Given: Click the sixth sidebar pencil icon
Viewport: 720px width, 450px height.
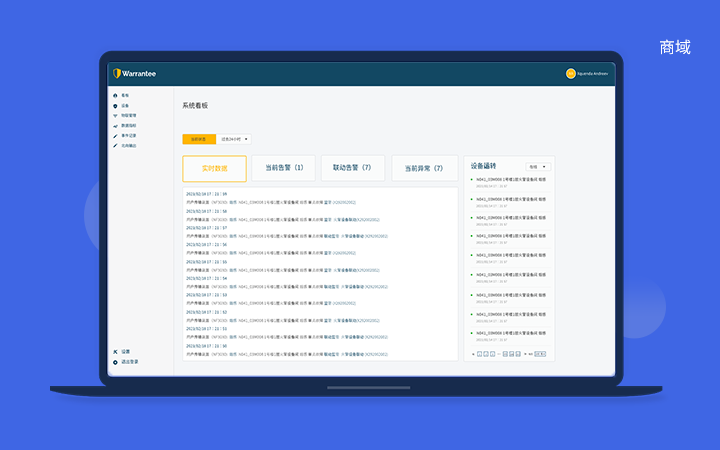Looking at the screenshot, I should tap(116, 145).
